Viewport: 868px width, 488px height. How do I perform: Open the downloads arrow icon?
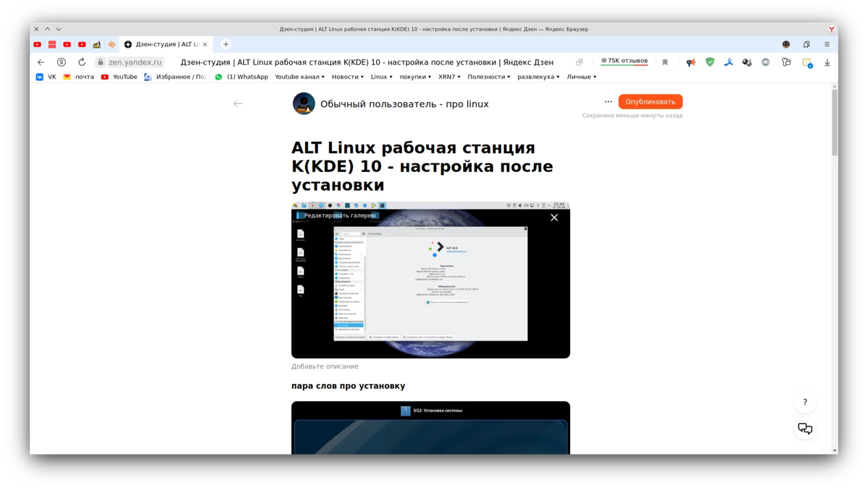pyautogui.click(x=827, y=62)
